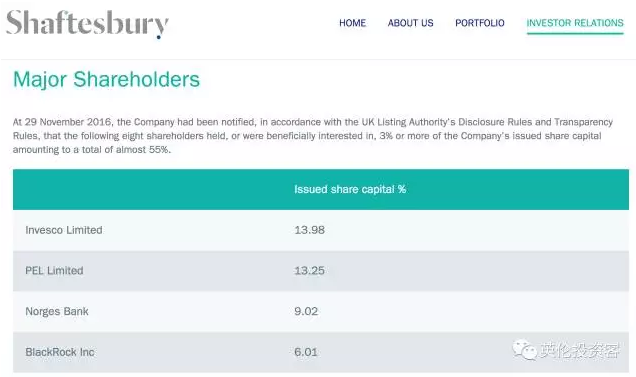Select the BlackRock Inc row label
Screen dimensions: 636x377
[x=60, y=352]
